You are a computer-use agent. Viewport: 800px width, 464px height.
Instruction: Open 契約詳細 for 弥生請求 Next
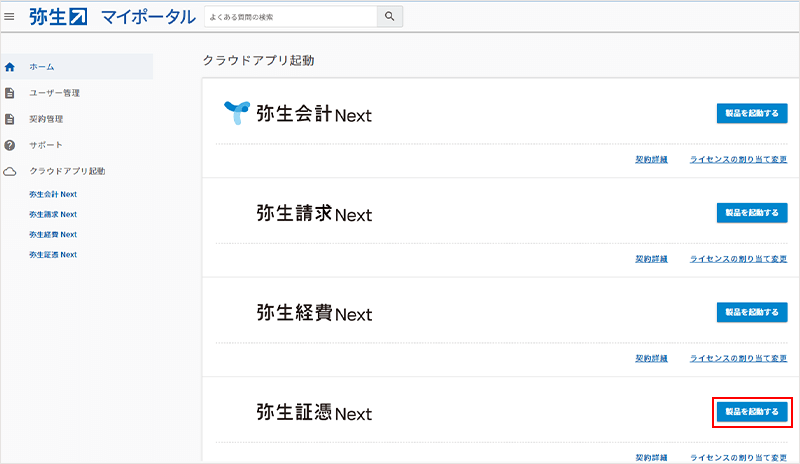pos(652,259)
